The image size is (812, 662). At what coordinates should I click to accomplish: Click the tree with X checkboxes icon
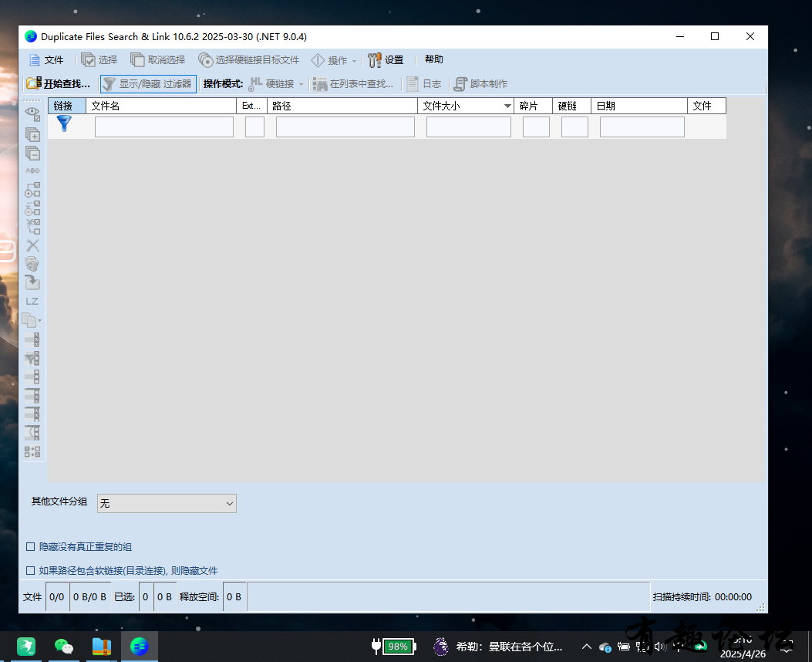click(32, 227)
